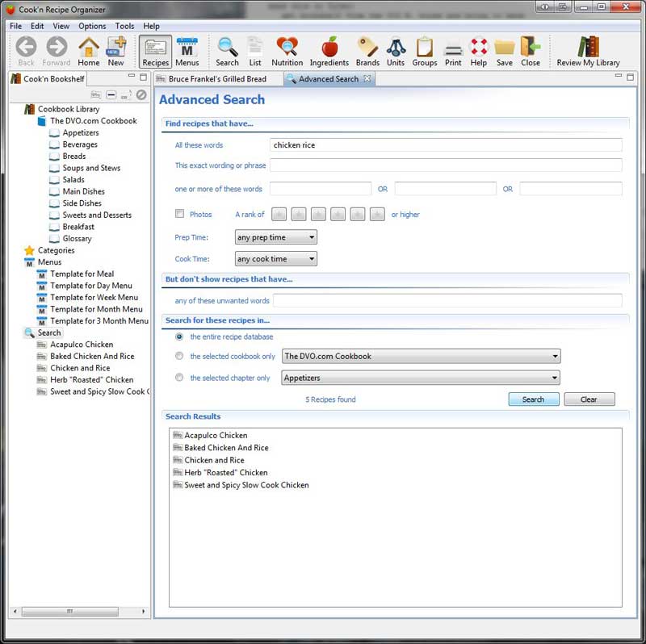Screen dimensions: 646x644
Task: Click the Search magnifier toolbar icon
Action: pos(227,51)
